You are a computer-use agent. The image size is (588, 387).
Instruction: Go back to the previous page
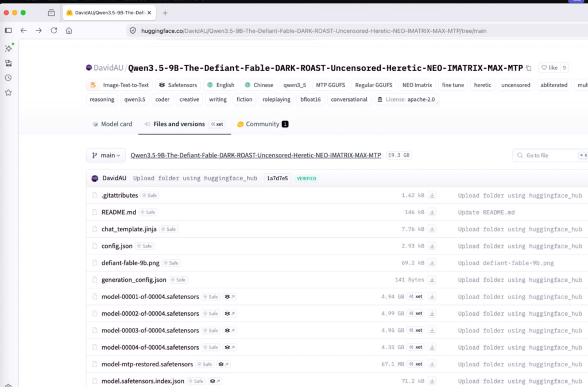click(24, 31)
